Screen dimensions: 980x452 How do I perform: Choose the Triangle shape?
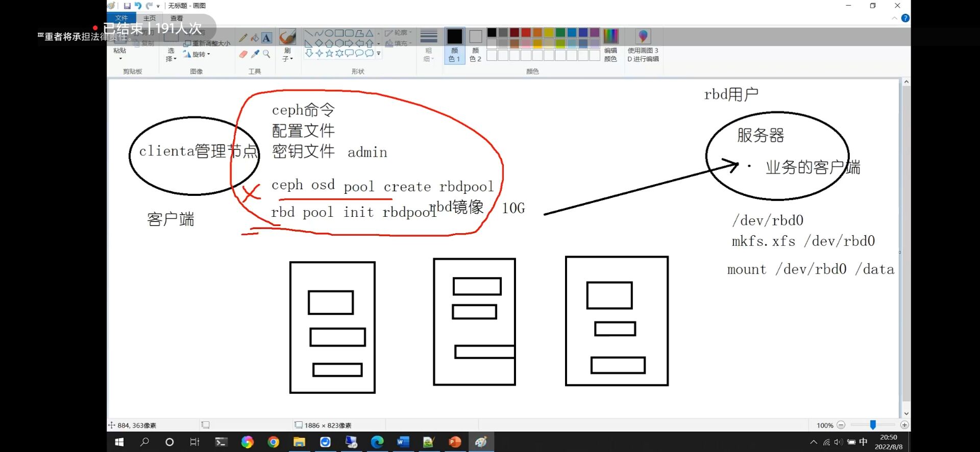(370, 33)
